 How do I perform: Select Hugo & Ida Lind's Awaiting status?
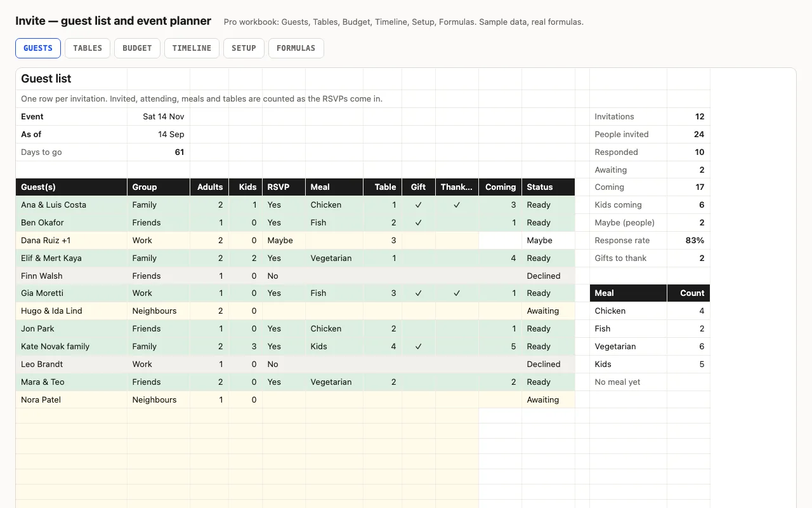pyautogui.click(x=549, y=311)
